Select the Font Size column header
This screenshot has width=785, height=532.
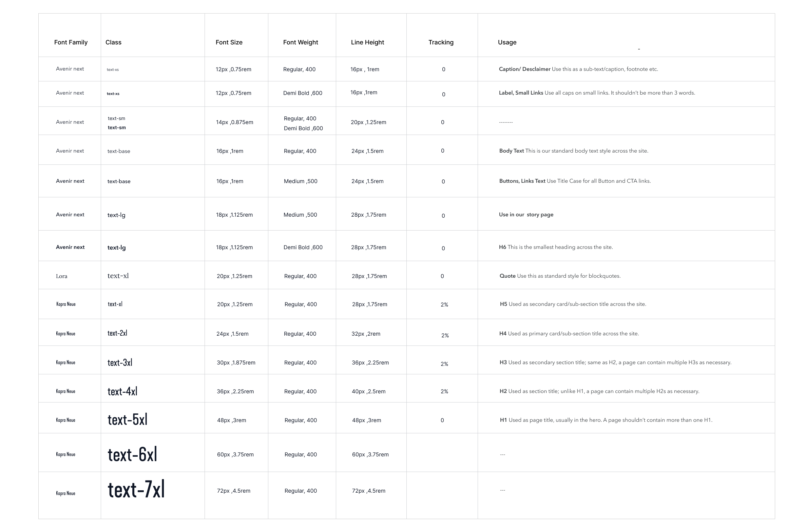229,42
